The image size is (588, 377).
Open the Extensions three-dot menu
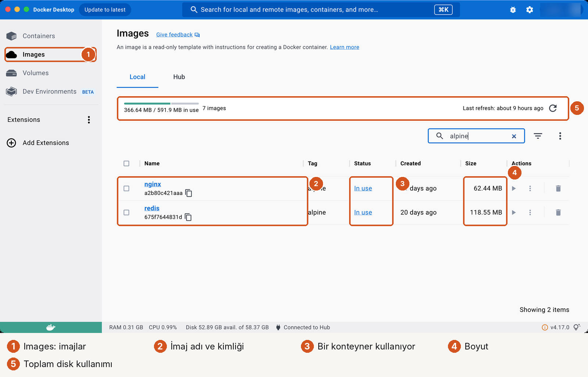click(89, 120)
